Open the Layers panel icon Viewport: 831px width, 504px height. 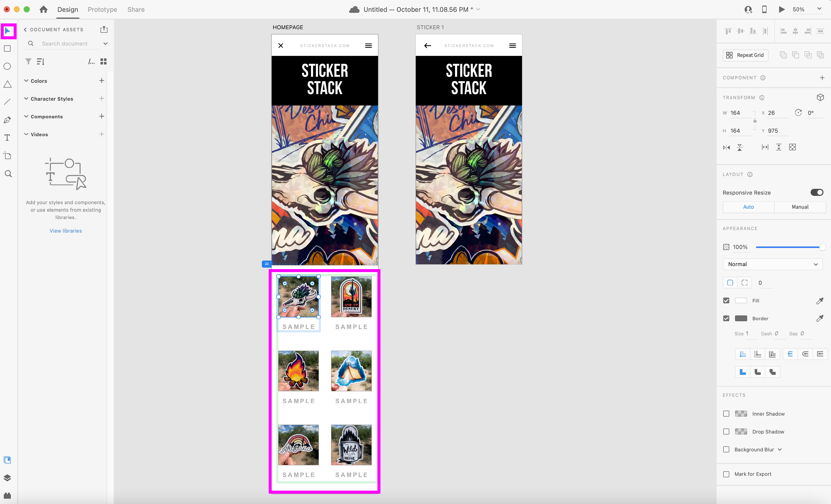[x=7, y=478]
